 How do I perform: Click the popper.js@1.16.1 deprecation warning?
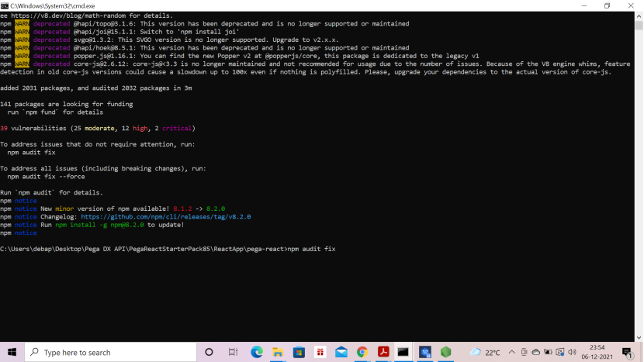[240, 56]
